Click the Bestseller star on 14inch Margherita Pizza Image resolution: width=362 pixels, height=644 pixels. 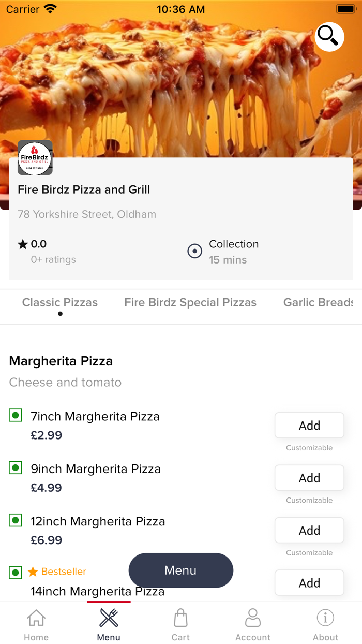(x=33, y=572)
